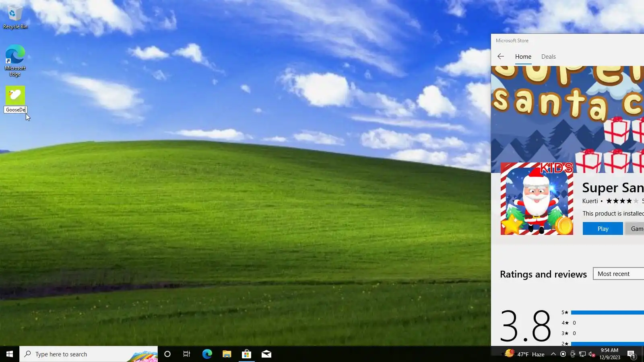Screen dimensions: 644x362
Task: Launch Edge from the taskbar
Action: pyautogui.click(x=207, y=354)
